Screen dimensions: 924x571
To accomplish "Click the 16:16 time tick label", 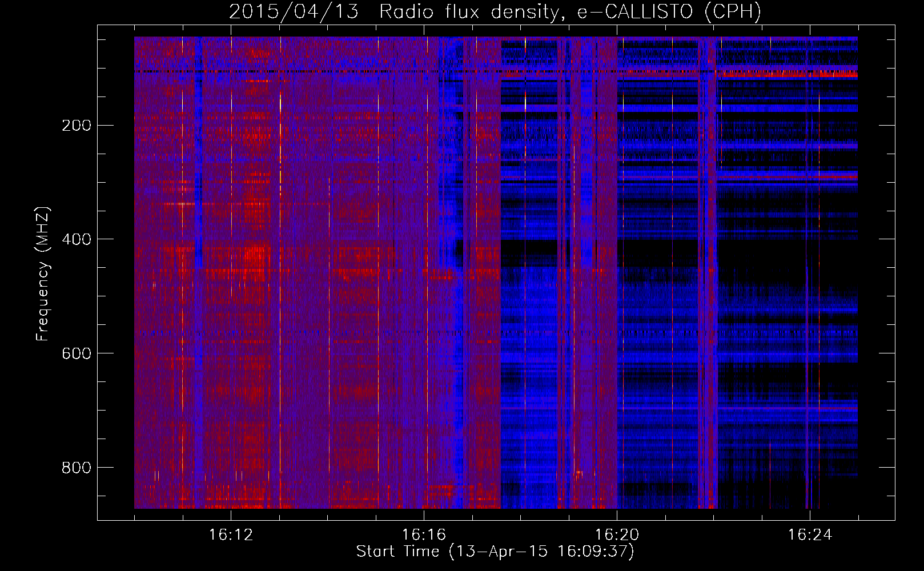I will [424, 535].
